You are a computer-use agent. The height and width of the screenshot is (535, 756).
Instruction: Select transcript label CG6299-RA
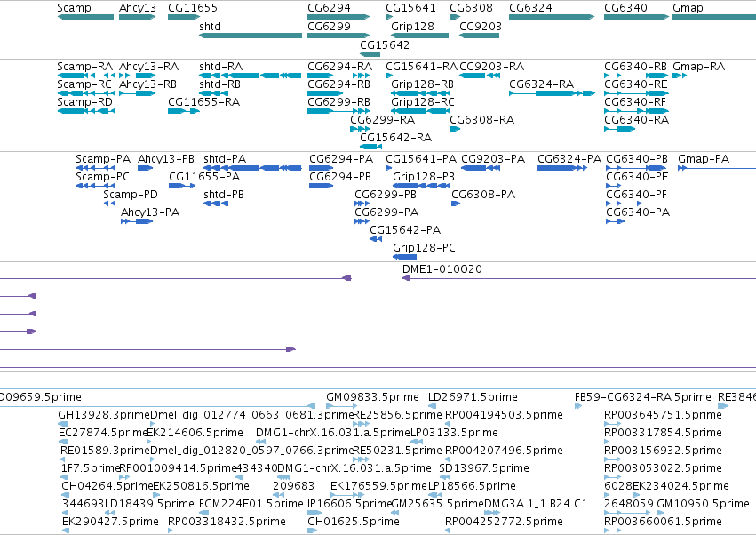point(382,120)
